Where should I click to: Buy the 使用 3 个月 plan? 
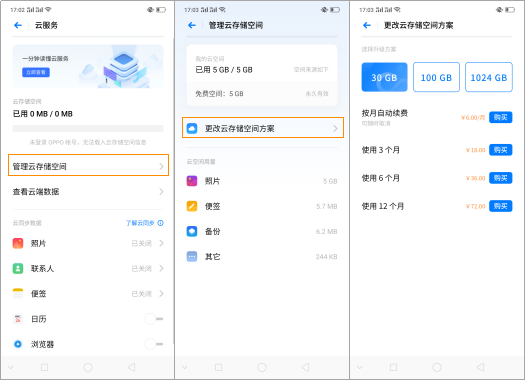point(501,150)
